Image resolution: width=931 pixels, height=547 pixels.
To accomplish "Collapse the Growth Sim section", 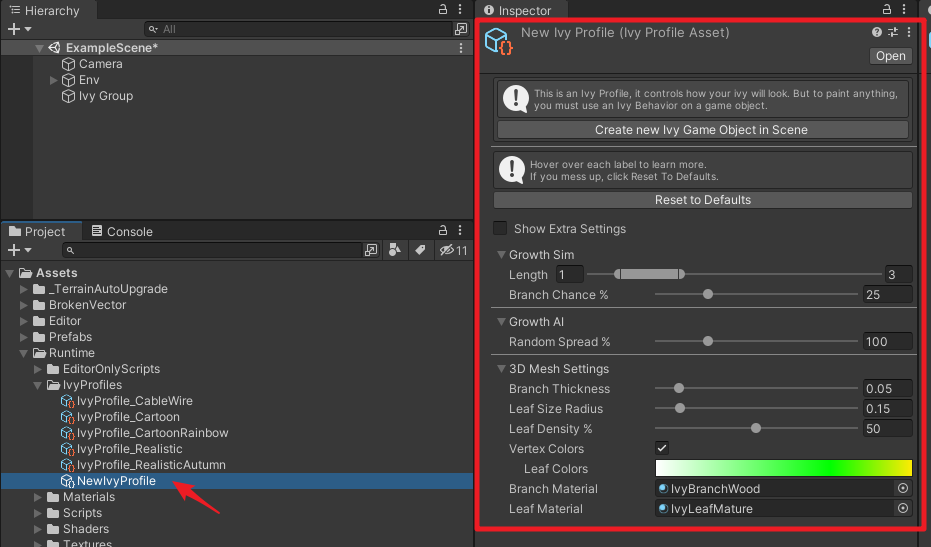I will click(x=501, y=255).
